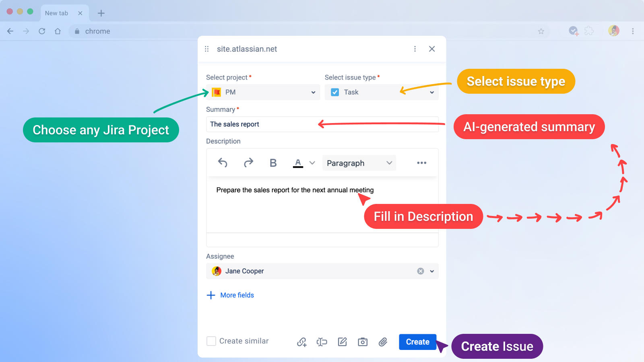Viewport: 644px width, 362px height.
Task: Close the New tab browser tab
Action: (80, 13)
